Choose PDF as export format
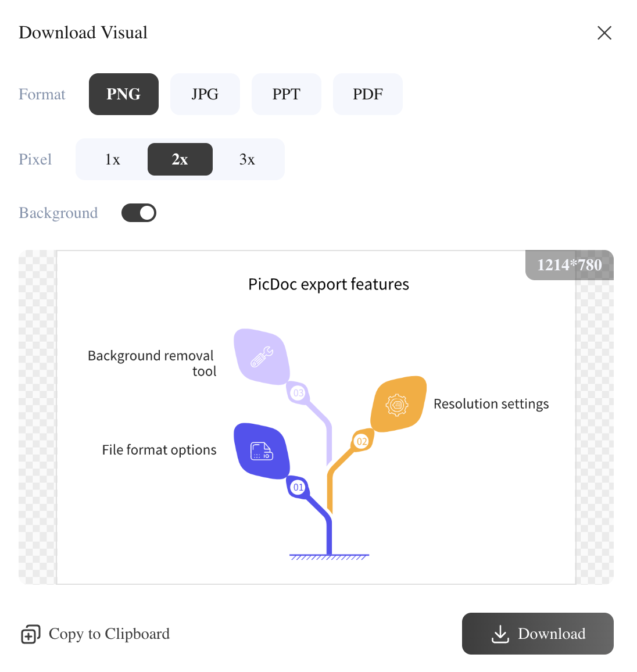637x672 pixels. 367,94
